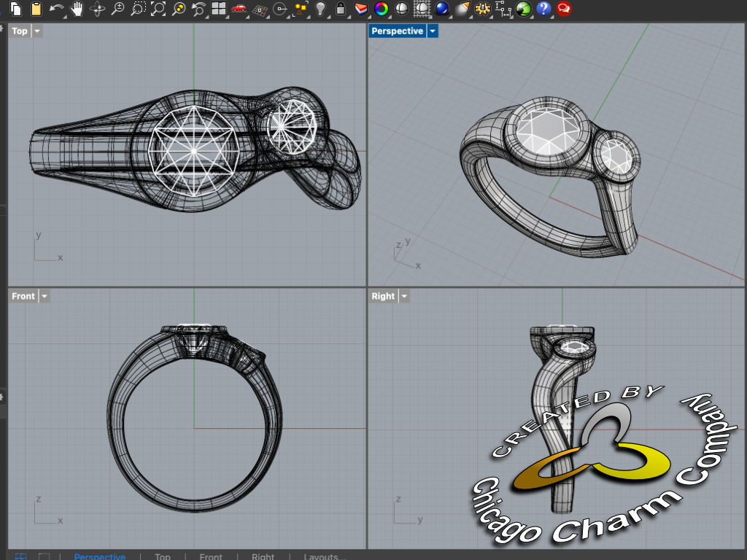The image size is (747, 560).
Task: Click the Undo arrow icon
Action: (56, 9)
